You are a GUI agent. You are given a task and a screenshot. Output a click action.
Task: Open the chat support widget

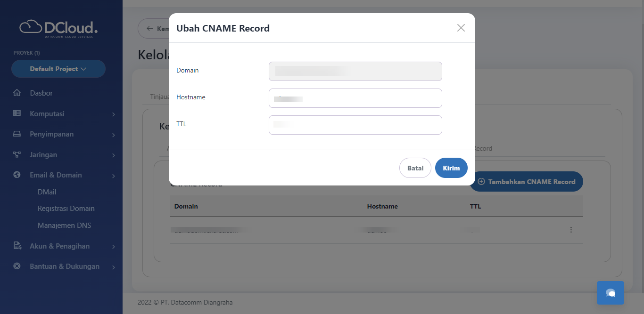tap(610, 293)
